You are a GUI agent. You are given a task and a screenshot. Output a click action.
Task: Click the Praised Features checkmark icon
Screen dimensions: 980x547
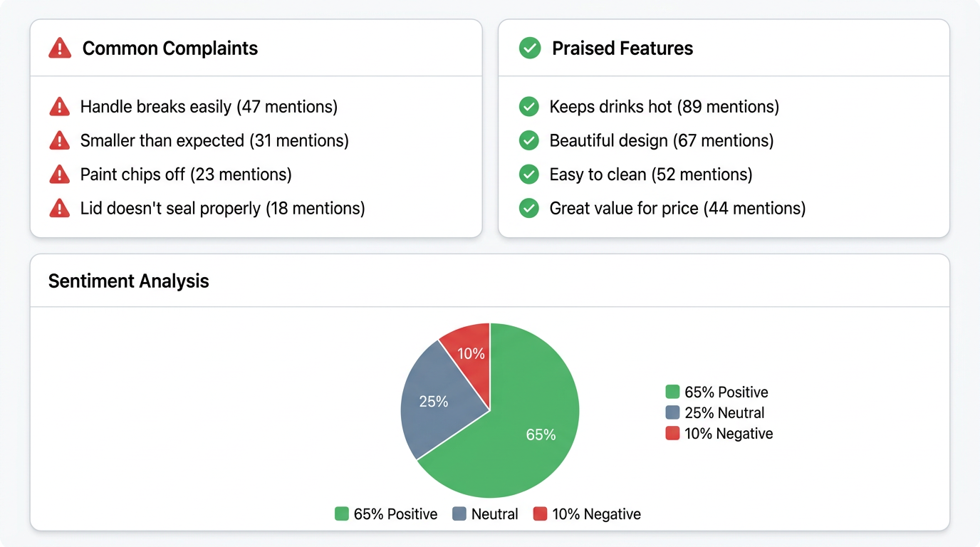click(x=530, y=48)
